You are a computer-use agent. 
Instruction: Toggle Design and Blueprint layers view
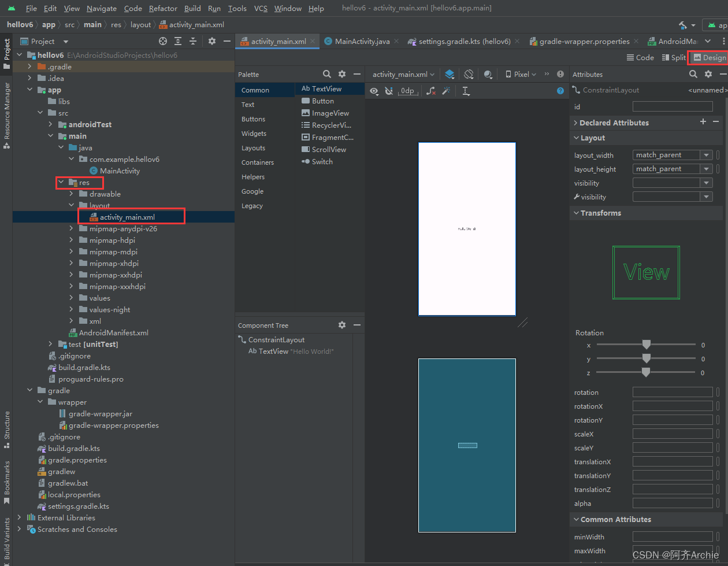click(450, 74)
